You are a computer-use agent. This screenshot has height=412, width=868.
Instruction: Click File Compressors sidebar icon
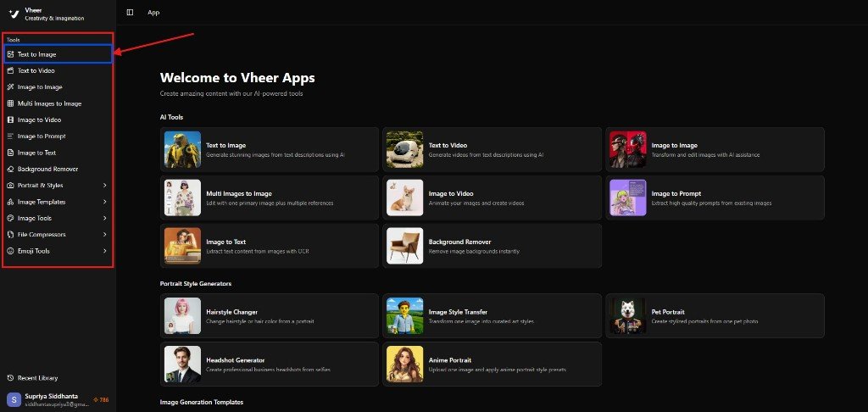pyautogui.click(x=10, y=235)
